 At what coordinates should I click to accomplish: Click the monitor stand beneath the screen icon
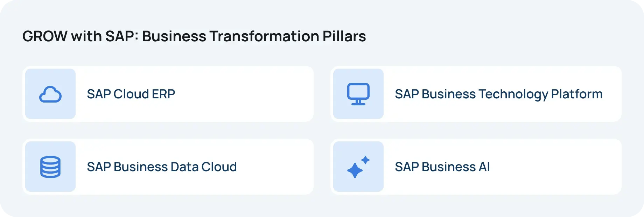click(358, 103)
